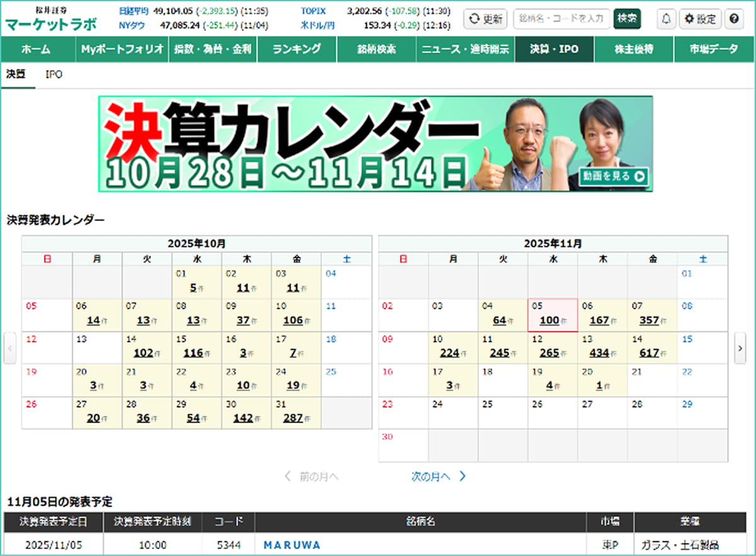Screen dimensions: 756x556
Task: Open the MARUWA stock link
Action: coord(292,545)
